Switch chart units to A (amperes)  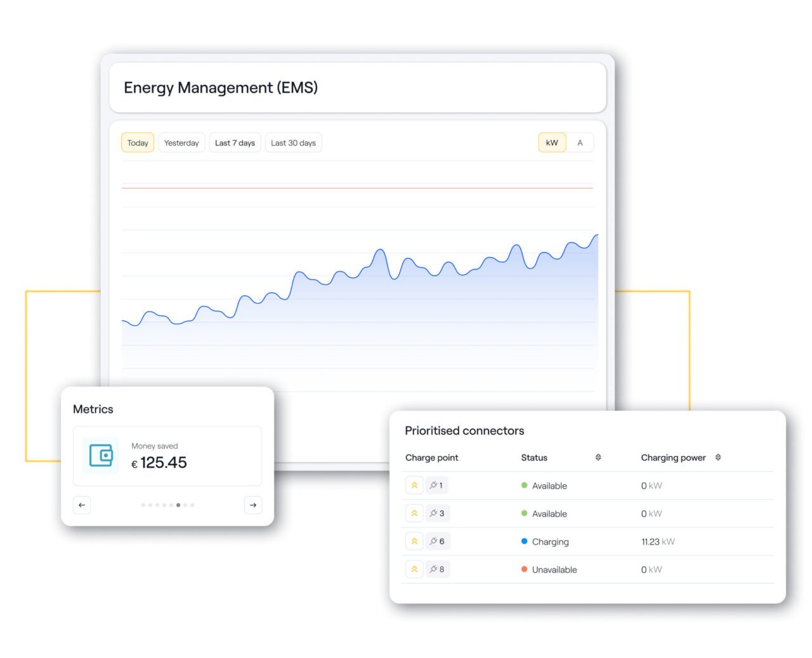[580, 143]
